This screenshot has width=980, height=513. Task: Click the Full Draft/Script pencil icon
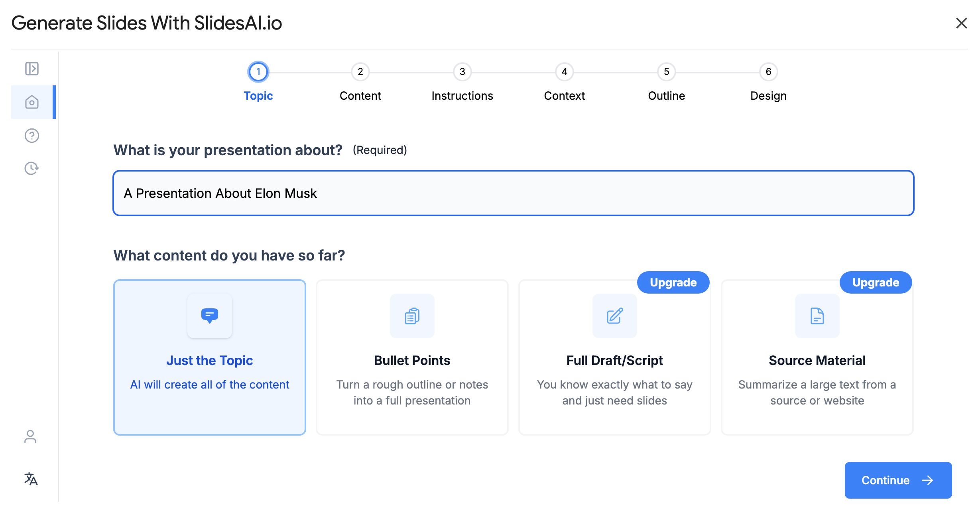[x=615, y=316]
